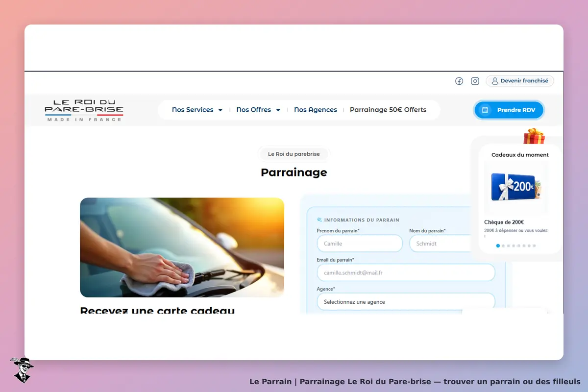Click the Parrainage page heading
Viewport: 588px width, 392px height.
pos(294,172)
